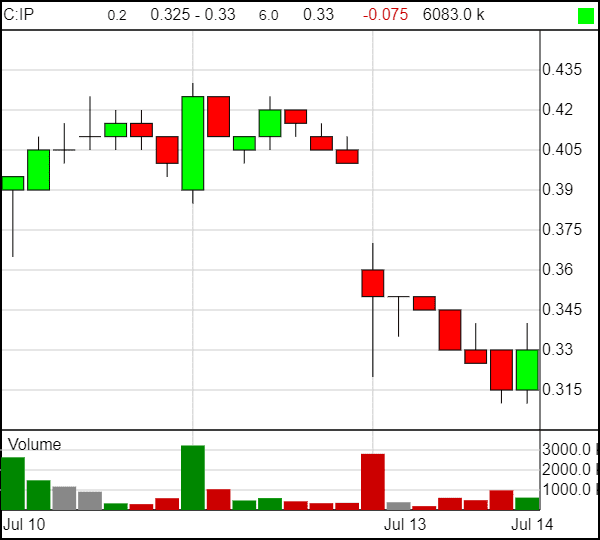This screenshot has height=540, width=600.
Task: Select the red gap-down candle at 0.36
Action: click(x=373, y=283)
